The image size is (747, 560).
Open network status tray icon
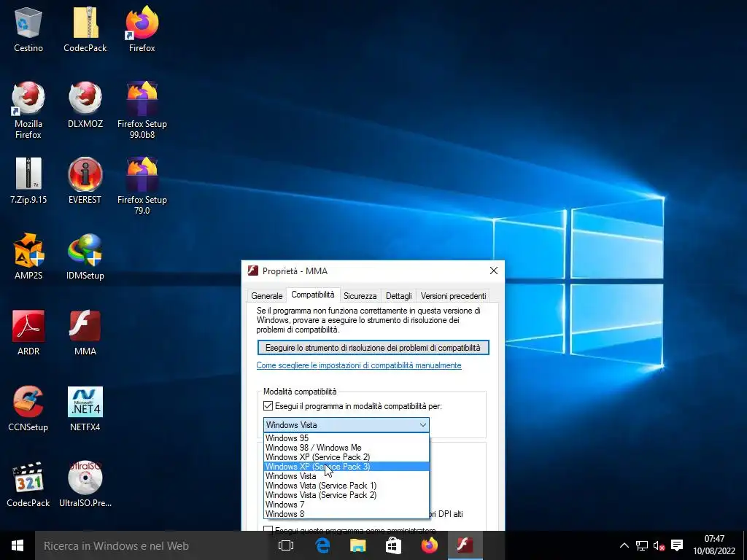coord(642,545)
